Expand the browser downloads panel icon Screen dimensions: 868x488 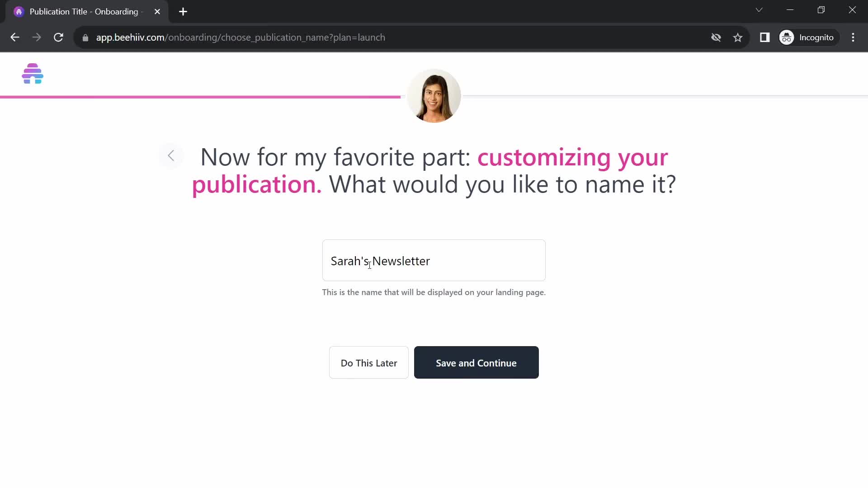pos(765,37)
